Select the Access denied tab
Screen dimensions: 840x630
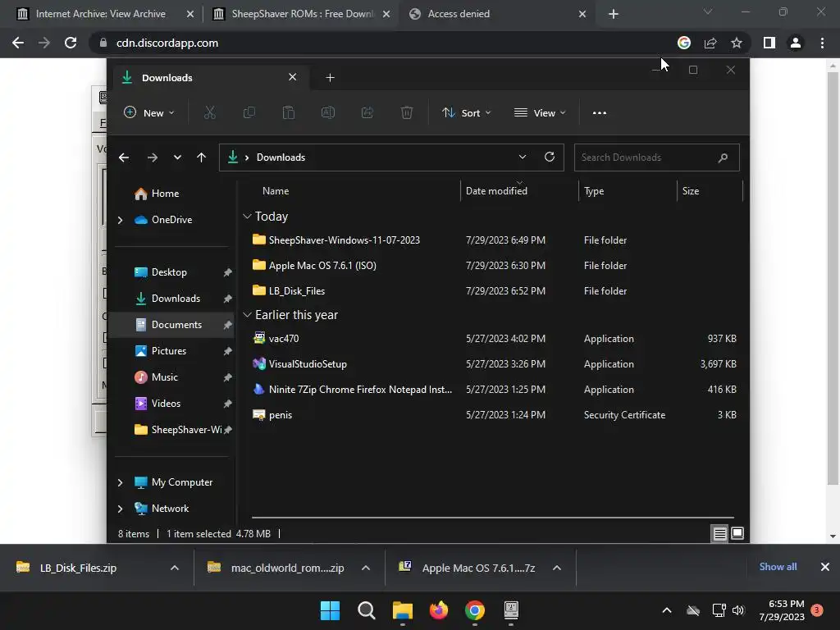(x=496, y=14)
